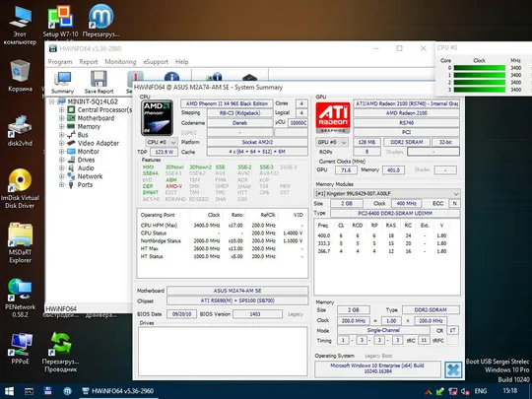Open the Monitoring menu
Viewport: 532px width, 399px height.
[x=120, y=62]
